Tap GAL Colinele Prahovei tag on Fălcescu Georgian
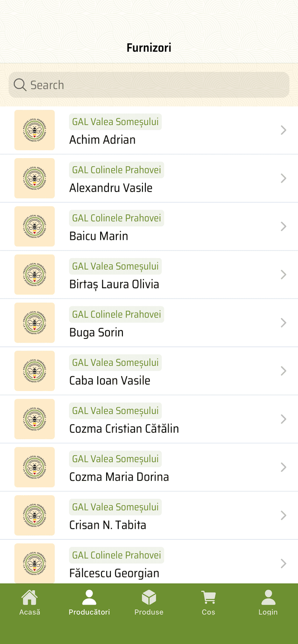 click(x=116, y=555)
